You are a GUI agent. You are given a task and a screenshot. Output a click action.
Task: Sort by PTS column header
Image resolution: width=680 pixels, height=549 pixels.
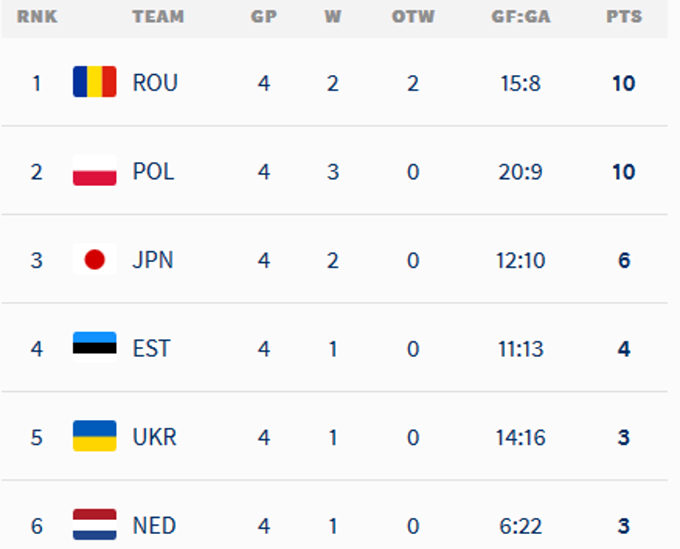click(x=623, y=17)
